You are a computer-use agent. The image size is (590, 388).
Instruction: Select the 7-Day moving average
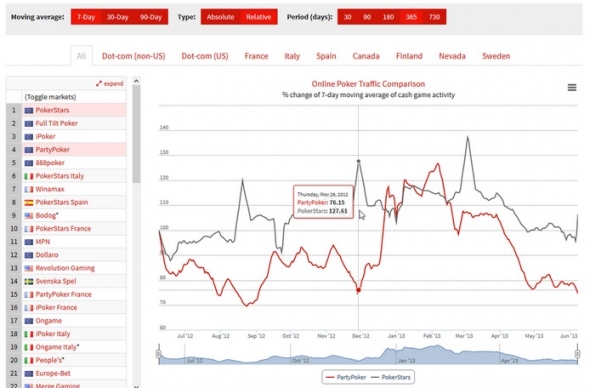[86, 17]
